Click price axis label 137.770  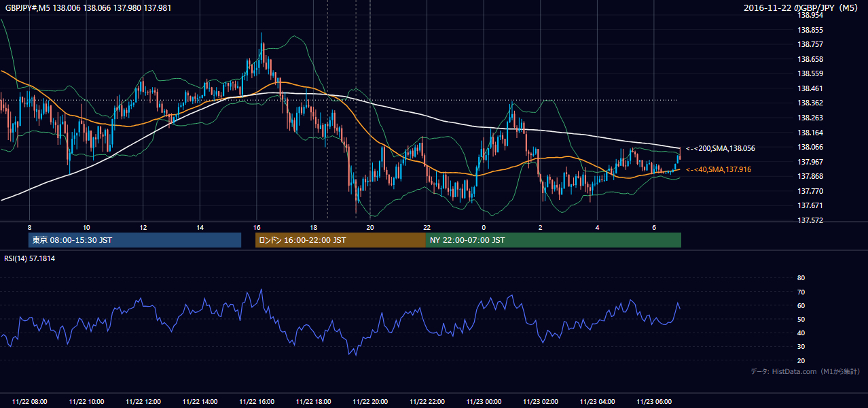810,191
